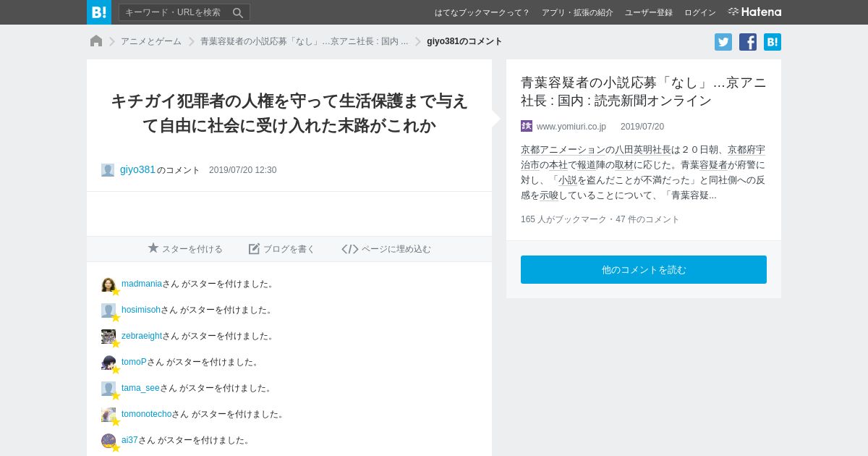Open 165 人がブックマーク count link
The image size is (868, 456).
[563, 219]
